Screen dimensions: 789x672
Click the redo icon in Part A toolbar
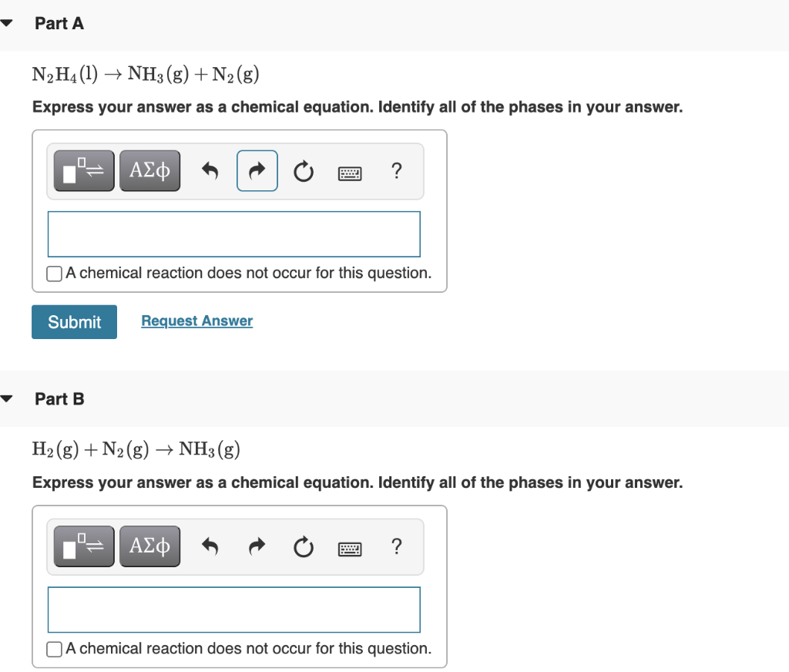(257, 170)
